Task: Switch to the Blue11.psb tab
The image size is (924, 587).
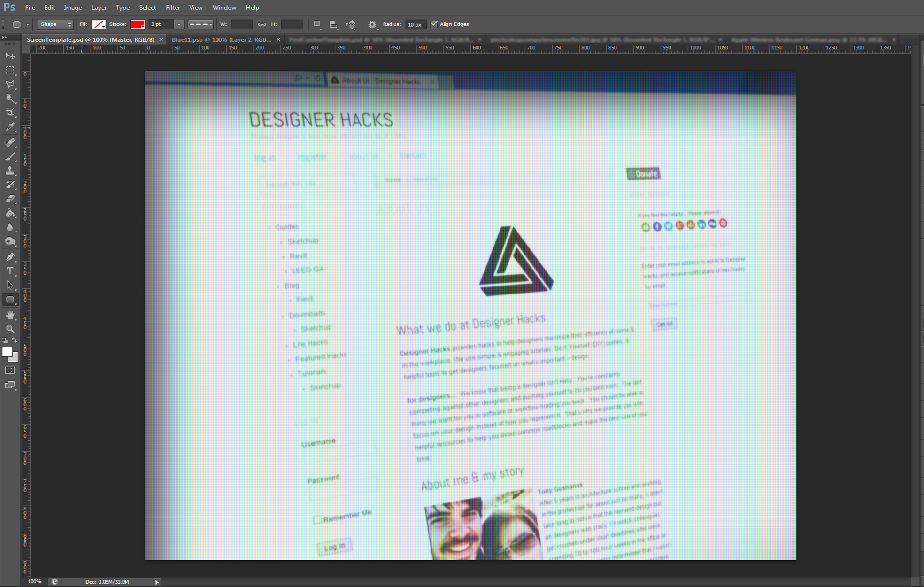Action: coord(221,39)
